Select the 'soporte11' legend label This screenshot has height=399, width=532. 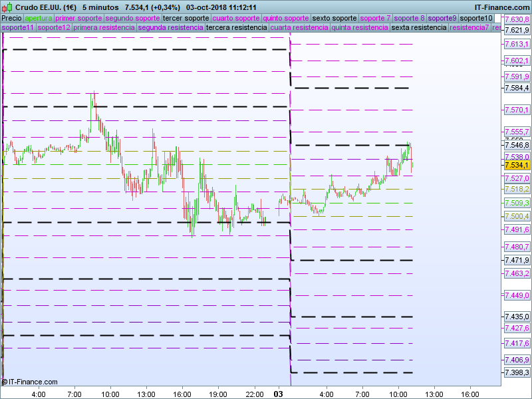click(18, 28)
